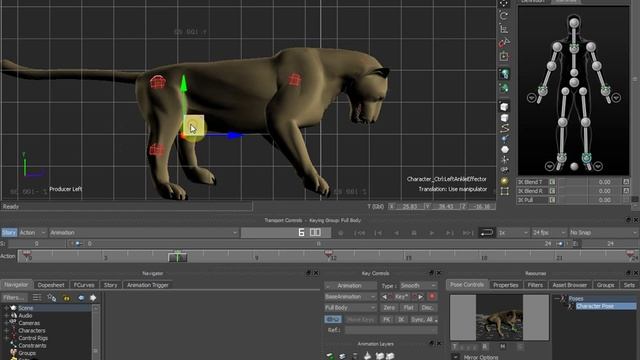Select the hips effector on character figure

[574, 82]
